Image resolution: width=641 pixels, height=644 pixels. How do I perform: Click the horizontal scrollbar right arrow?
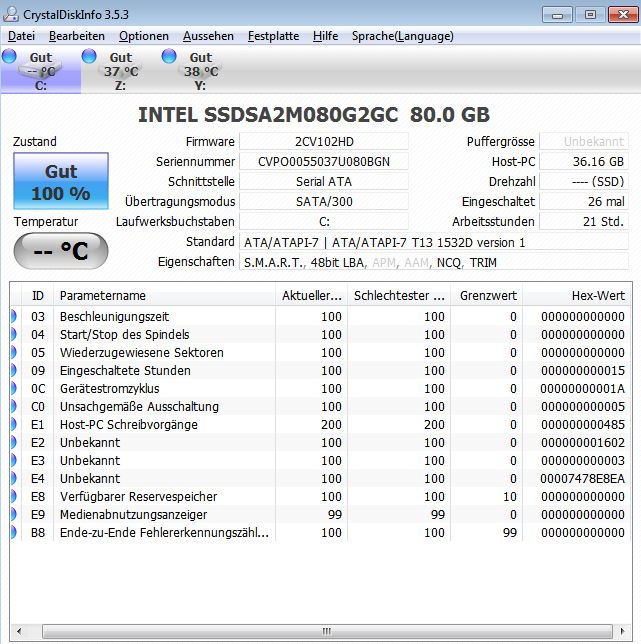coord(623,631)
